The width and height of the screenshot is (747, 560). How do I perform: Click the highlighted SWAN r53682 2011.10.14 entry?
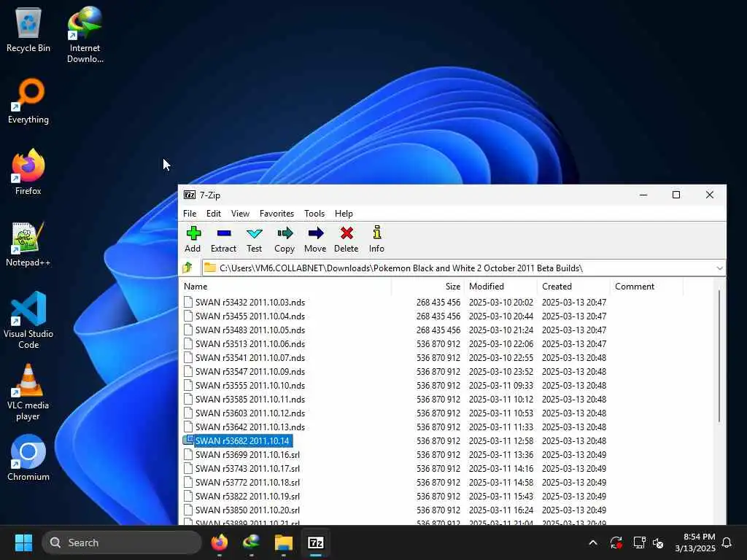pos(244,440)
